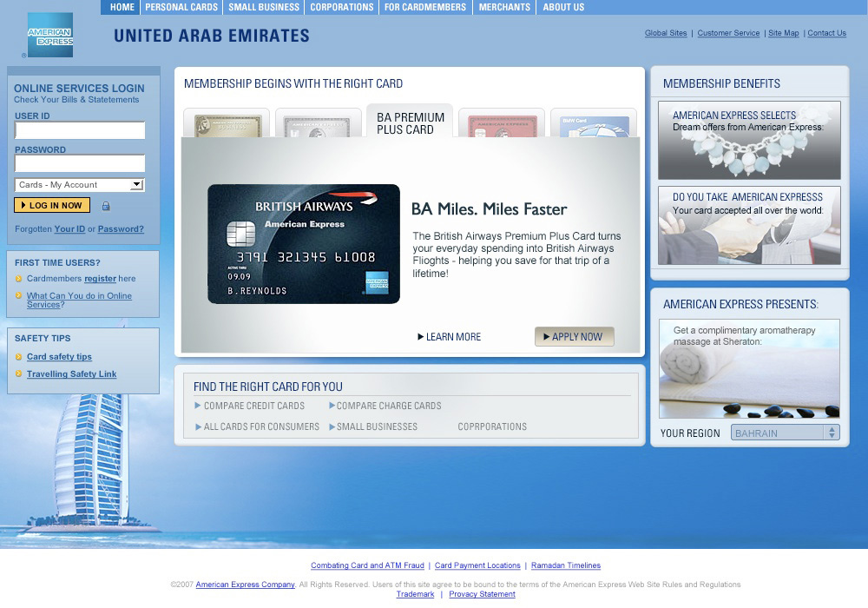This screenshot has height=608, width=868.
Task: Click the Apply Now button
Action: [574, 337]
